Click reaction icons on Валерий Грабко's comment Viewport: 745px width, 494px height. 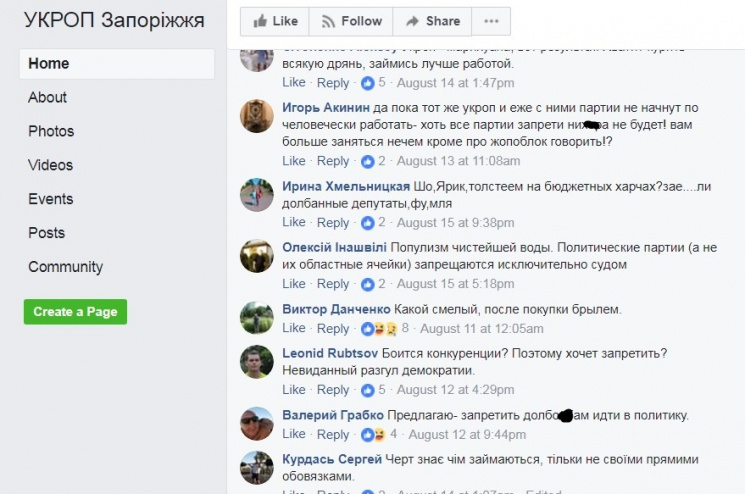pyautogui.click(x=373, y=435)
